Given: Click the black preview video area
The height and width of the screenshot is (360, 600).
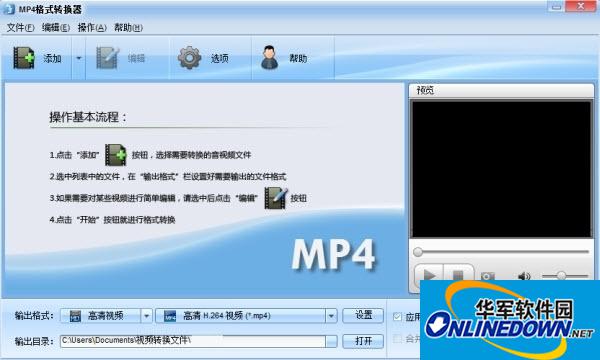Looking at the screenshot, I should [501, 169].
